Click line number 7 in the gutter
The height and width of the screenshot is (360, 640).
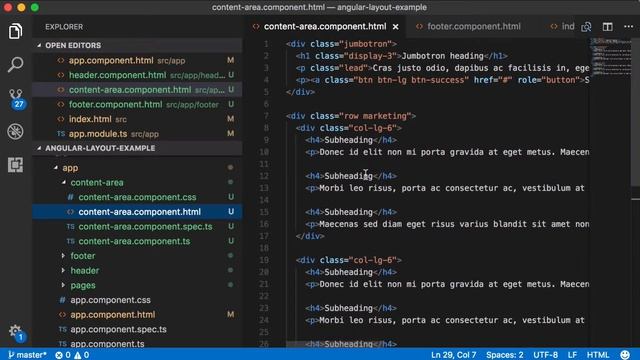pyautogui.click(x=266, y=116)
